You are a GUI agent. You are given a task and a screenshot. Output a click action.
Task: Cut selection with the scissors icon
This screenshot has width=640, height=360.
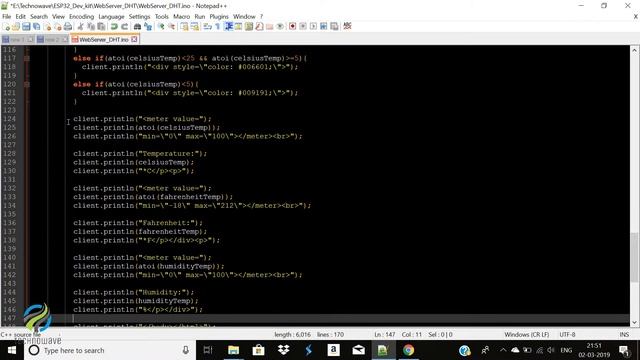(x=80, y=27)
